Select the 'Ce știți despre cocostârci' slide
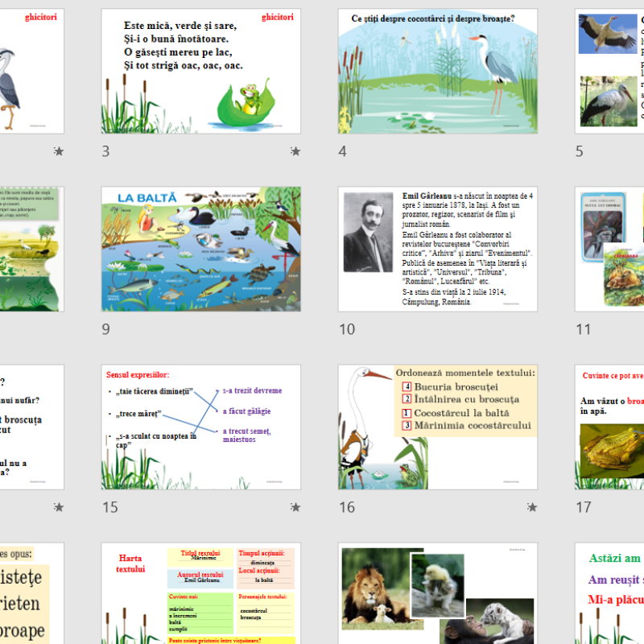The height and width of the screenshot is (644, 644). tap(437, 71)
